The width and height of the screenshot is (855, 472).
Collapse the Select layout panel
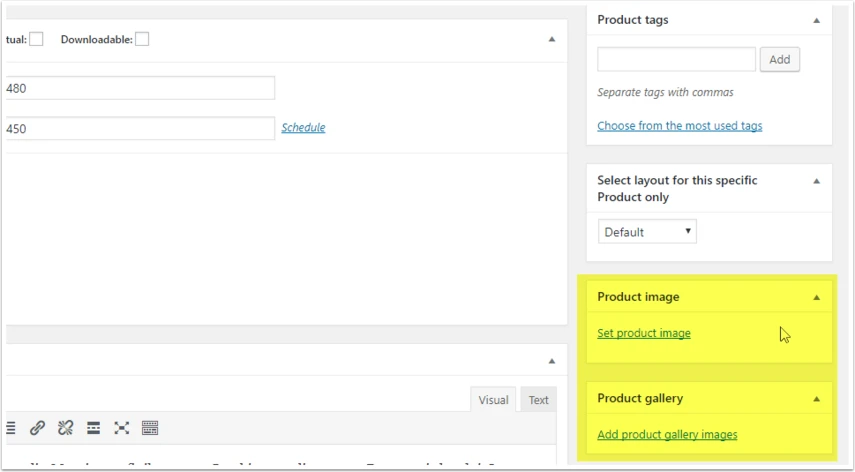click(816, 181)
